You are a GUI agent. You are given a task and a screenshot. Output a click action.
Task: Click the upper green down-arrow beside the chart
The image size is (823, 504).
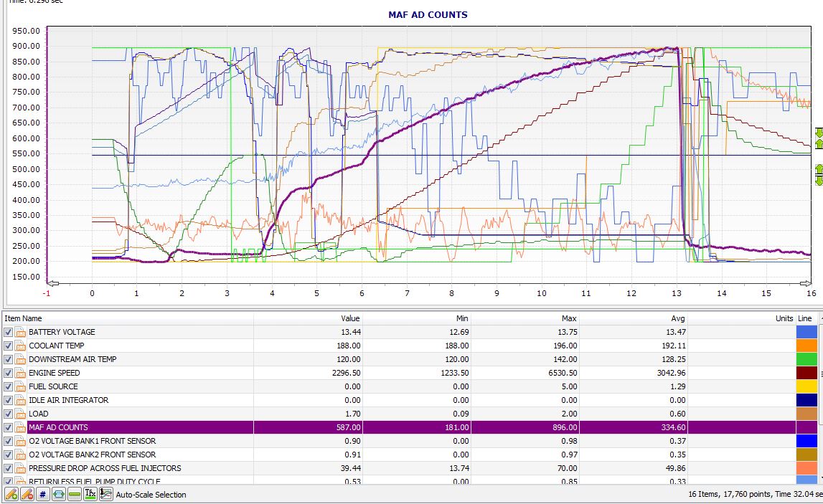tap(819, 133)
